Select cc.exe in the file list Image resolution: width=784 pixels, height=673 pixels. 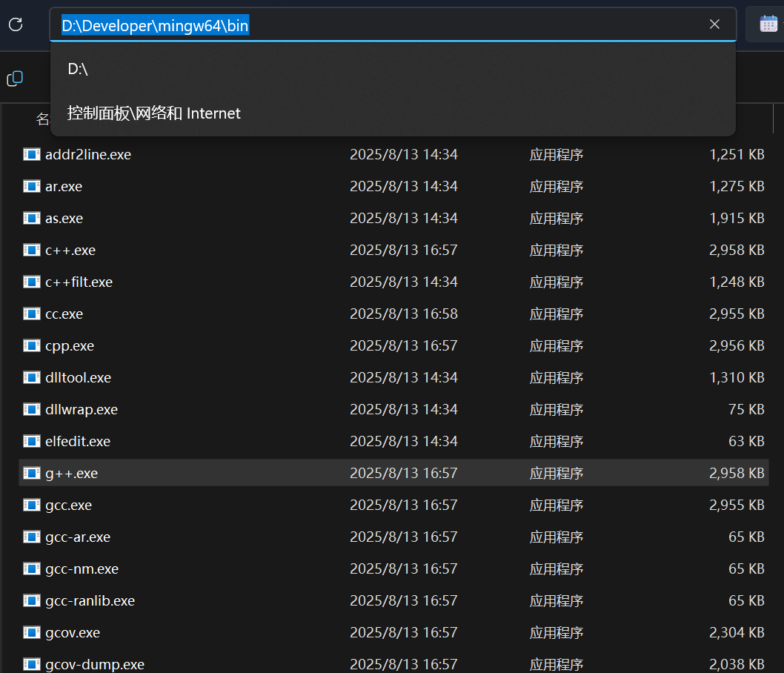click(64, 314)
